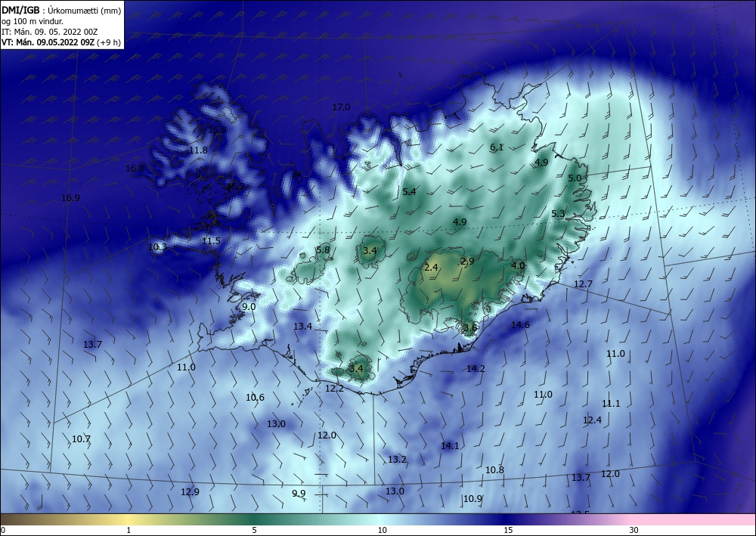This screenshot has width=756, height=536.
Task: Click the "og 100 m vindur." legend line
Action: coord(33,20)
